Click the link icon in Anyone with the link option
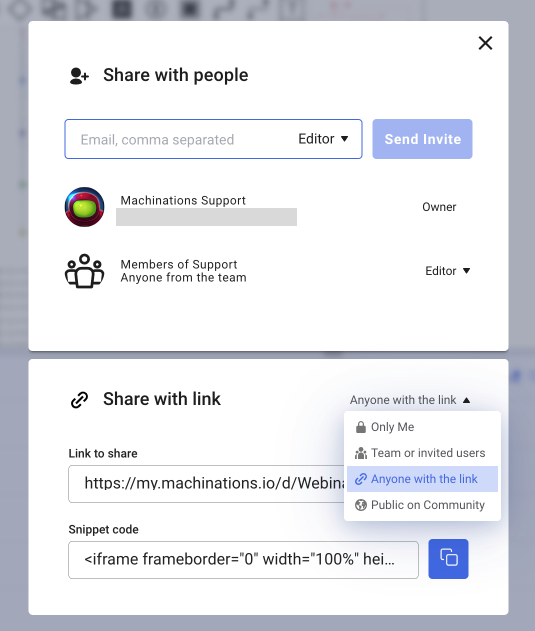 tap(361, 479)
